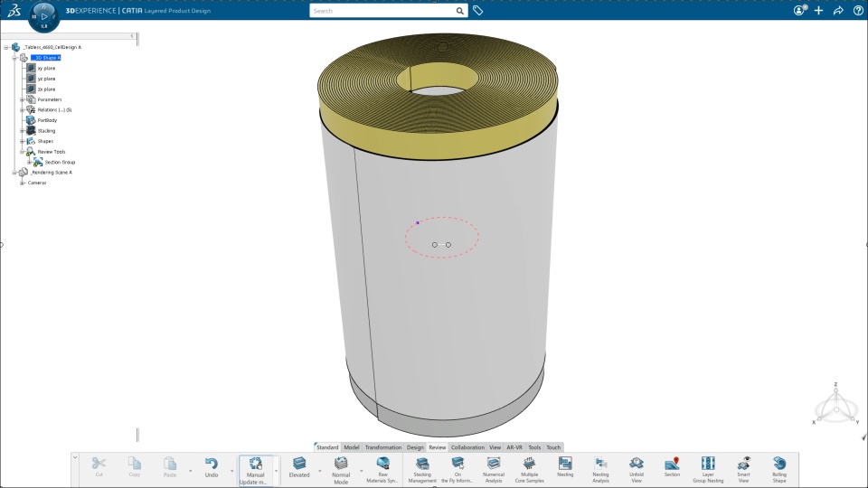Open Multiple Core Samples tool
The image size is (868, 488).
click(529, 470)
